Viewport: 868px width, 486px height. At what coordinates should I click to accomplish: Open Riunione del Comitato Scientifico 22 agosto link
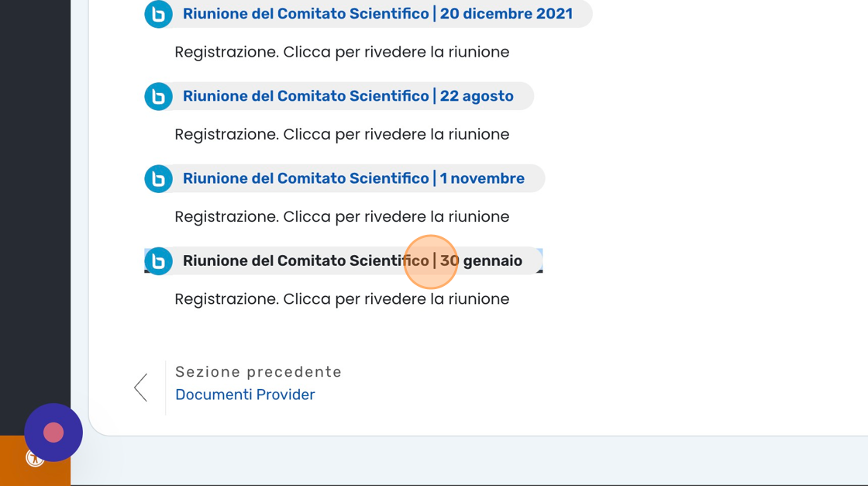click(348, 96)
